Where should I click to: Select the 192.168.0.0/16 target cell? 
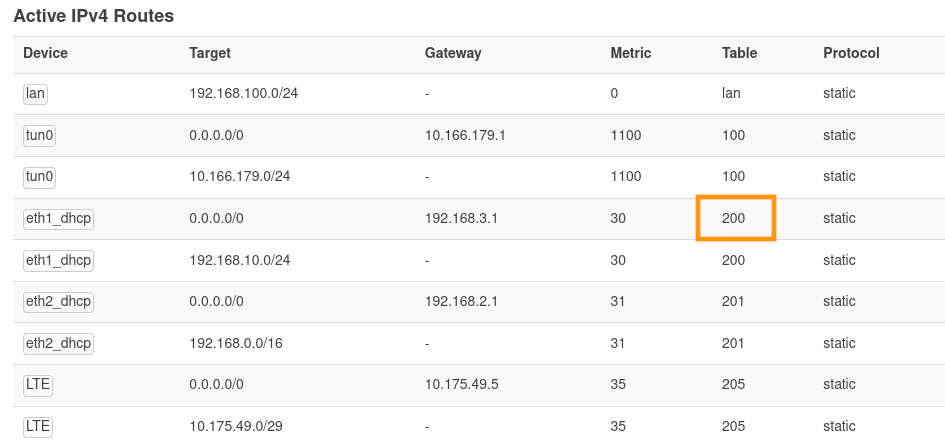coord(236,343)
